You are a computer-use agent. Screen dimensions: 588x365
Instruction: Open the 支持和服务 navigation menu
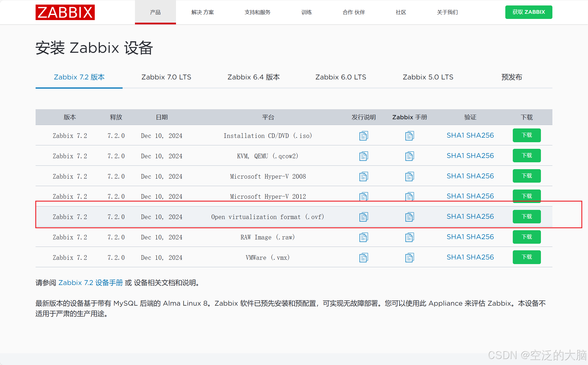click(x=258, y=12)
